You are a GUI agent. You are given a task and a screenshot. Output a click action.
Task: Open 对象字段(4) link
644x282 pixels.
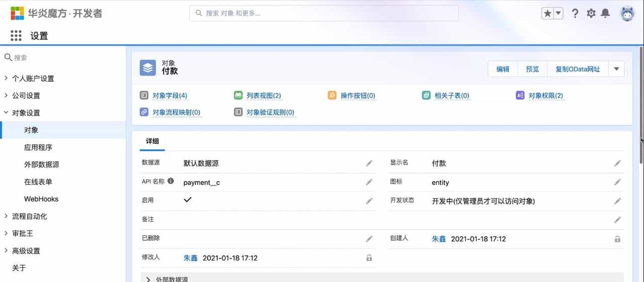[170, 96]
